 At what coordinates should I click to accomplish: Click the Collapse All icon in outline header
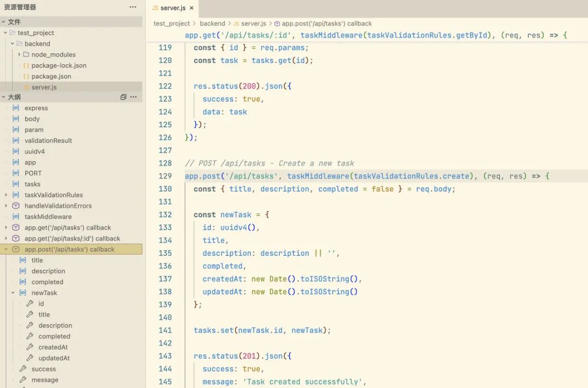[124, 97]
